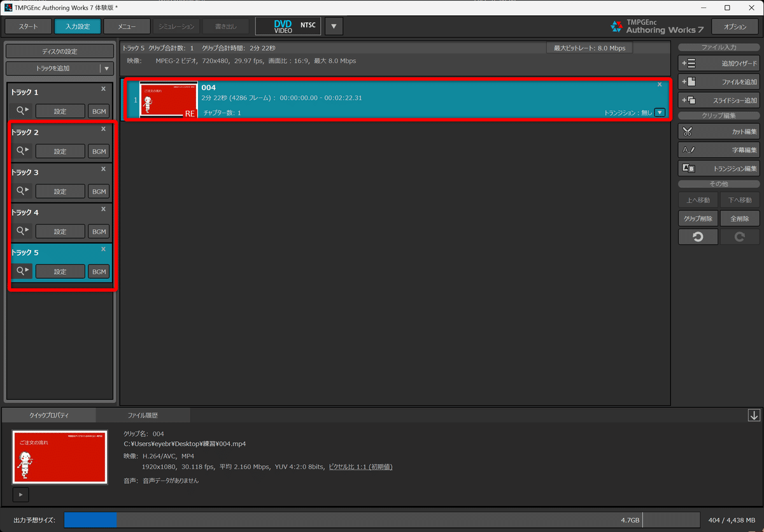Open ディスクの設定
The width and height of the screenshot is (764, 532).
tap(60, 52)
